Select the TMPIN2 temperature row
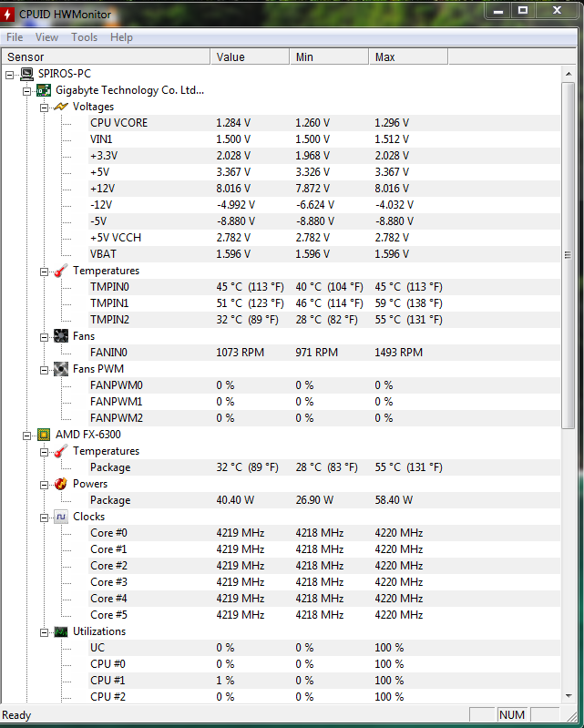 (324, 320)
